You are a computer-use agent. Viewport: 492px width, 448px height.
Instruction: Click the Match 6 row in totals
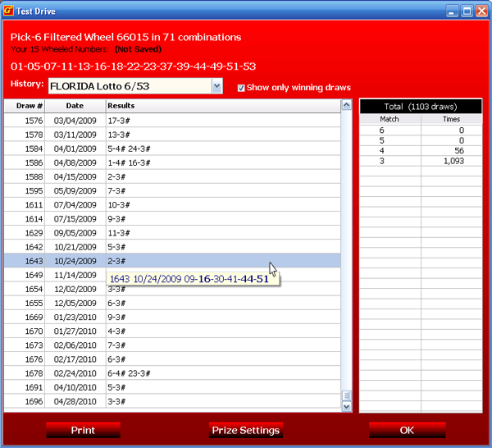click(421, 130)
